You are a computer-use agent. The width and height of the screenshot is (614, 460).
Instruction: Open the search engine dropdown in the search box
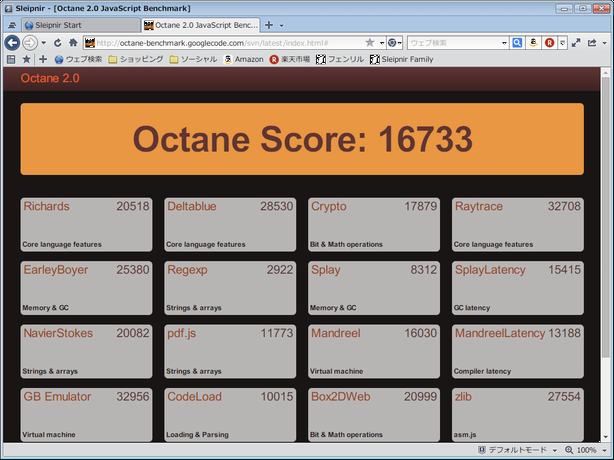tap(504, 43)
